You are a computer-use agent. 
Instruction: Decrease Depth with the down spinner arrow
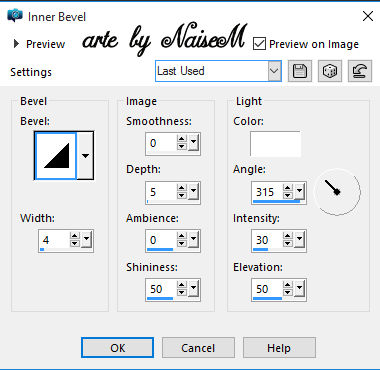(x=182, y=196)
